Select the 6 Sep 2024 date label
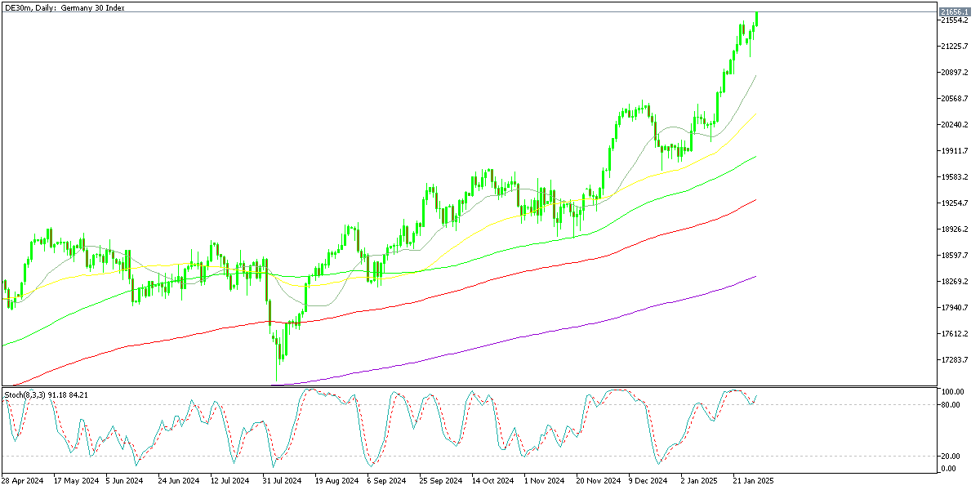This screenshot has width=980, height=490. (x=386, y=481)
